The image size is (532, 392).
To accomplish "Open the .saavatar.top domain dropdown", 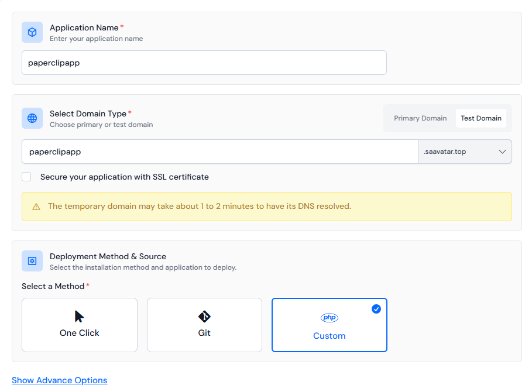I will tap(465, 152).
